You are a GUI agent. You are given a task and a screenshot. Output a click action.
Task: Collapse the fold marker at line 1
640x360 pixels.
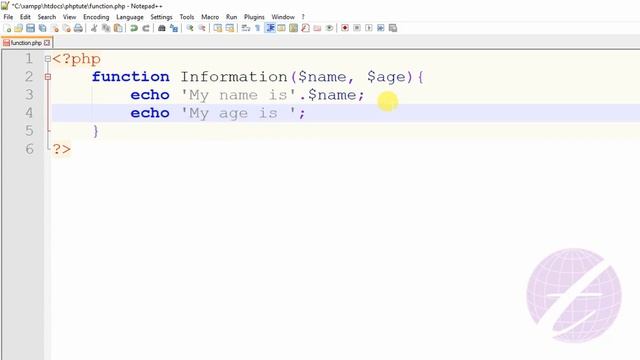48,59
